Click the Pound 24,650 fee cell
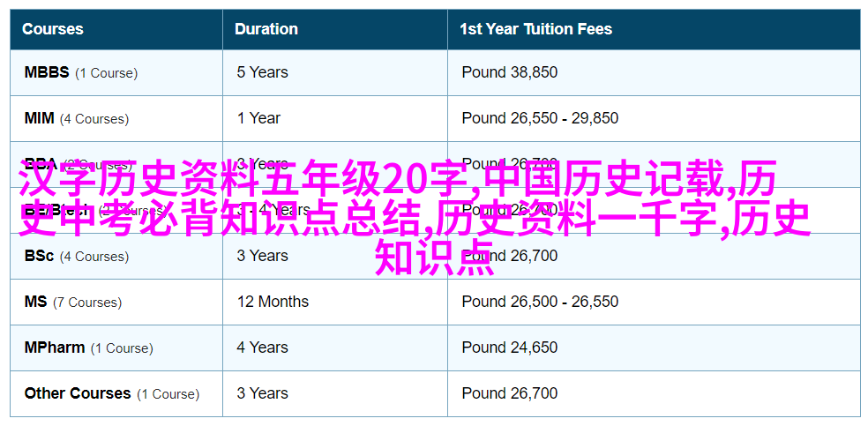 point(510,348)
